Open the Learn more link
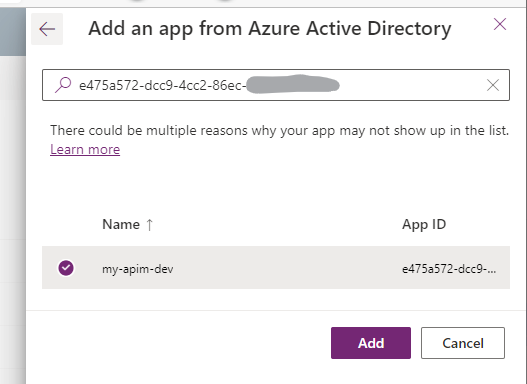The image size is (527, 384). pos(85,150)
